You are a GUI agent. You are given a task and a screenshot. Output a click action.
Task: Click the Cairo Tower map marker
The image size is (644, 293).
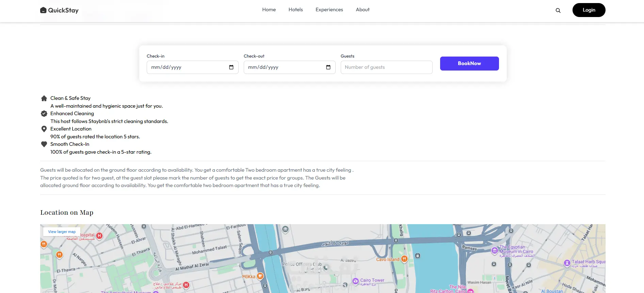(x=356, y=281)
